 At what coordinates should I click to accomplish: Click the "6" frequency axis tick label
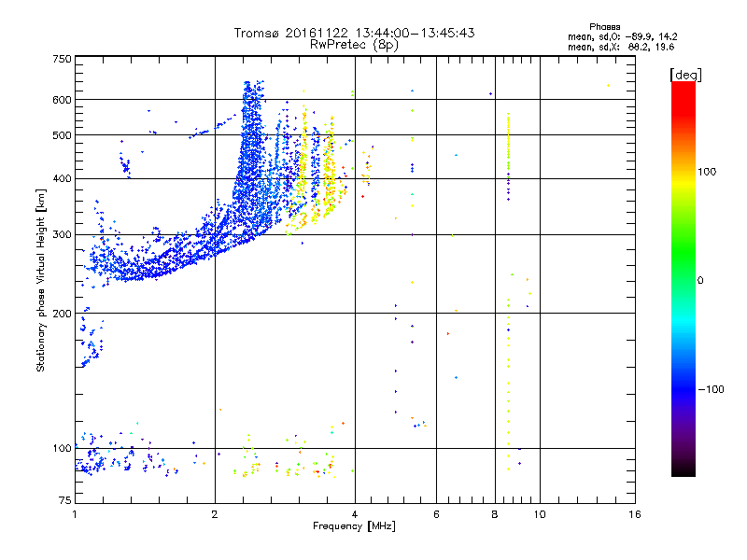[x=436, y=514]
